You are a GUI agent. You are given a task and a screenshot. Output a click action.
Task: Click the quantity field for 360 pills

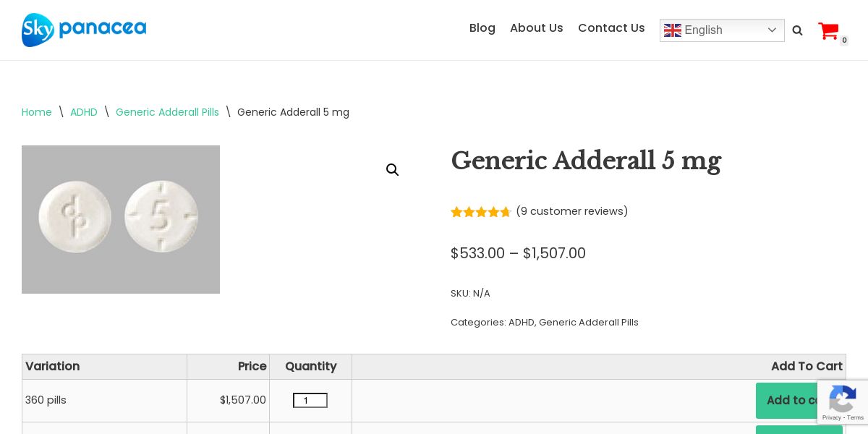point(310,401)
